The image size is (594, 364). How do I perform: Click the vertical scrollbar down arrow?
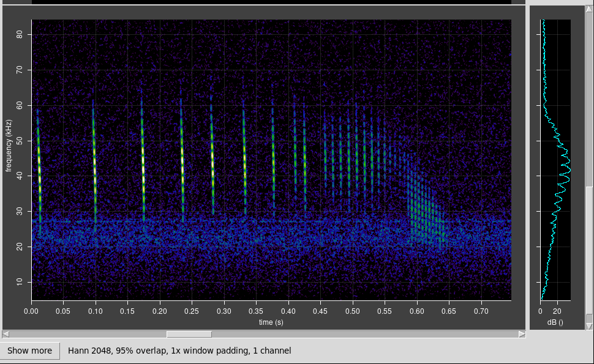click(x=590, y=325)
